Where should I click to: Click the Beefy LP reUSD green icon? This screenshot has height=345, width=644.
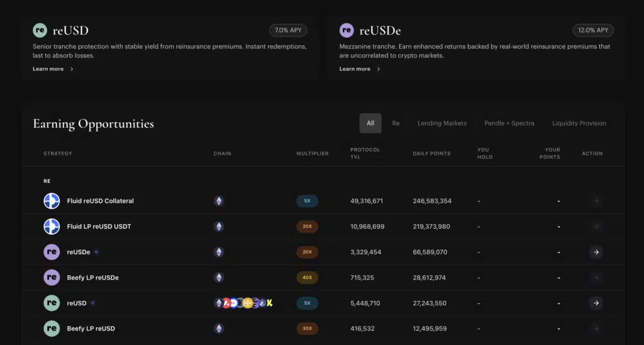(x=52, y=329)
